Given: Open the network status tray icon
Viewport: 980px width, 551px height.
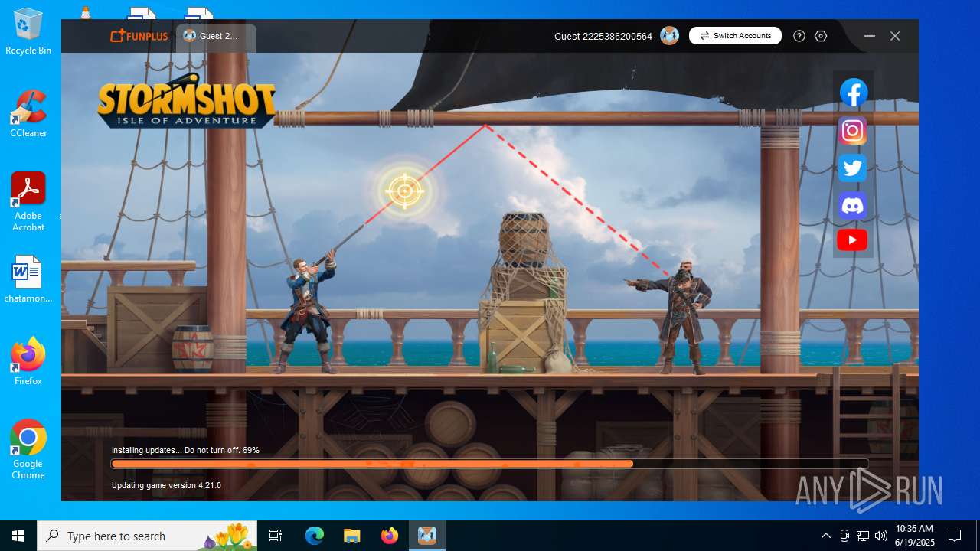Looking at the screenshot, I should coord(863,536).
